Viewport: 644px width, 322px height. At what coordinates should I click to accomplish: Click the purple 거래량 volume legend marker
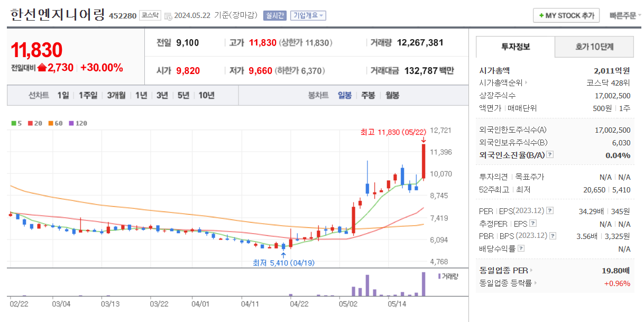(x=439, y=276)
